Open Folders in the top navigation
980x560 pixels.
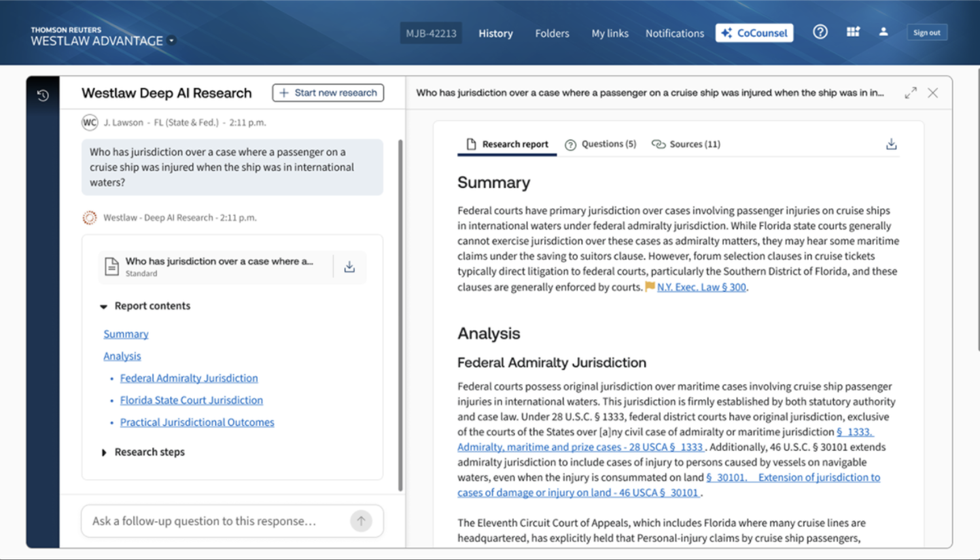coord(552,33)
